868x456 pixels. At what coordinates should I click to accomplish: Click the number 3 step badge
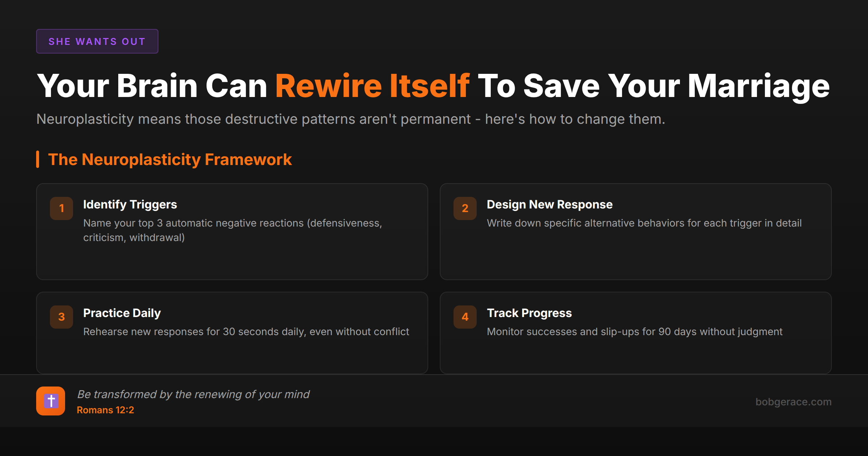pos(61,317)
